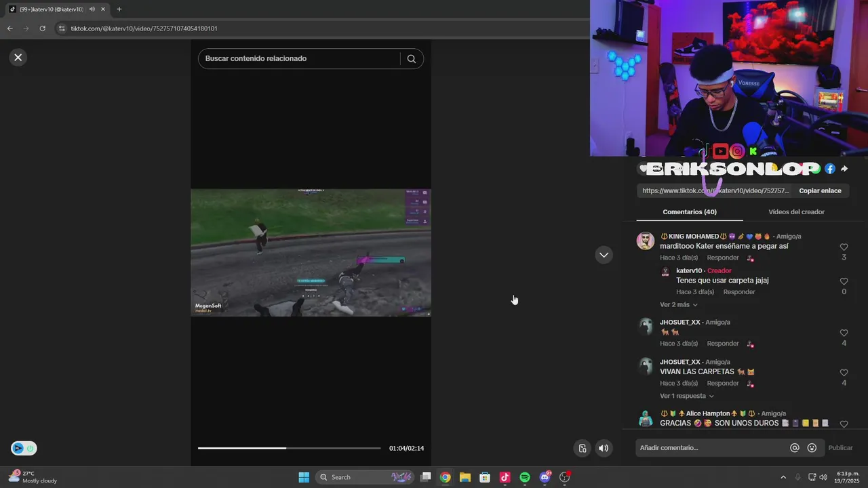The width and height of the screenshot is (868, 488).
Task: Open Spotify from taskbar
Action: click(x=525, y=477)
